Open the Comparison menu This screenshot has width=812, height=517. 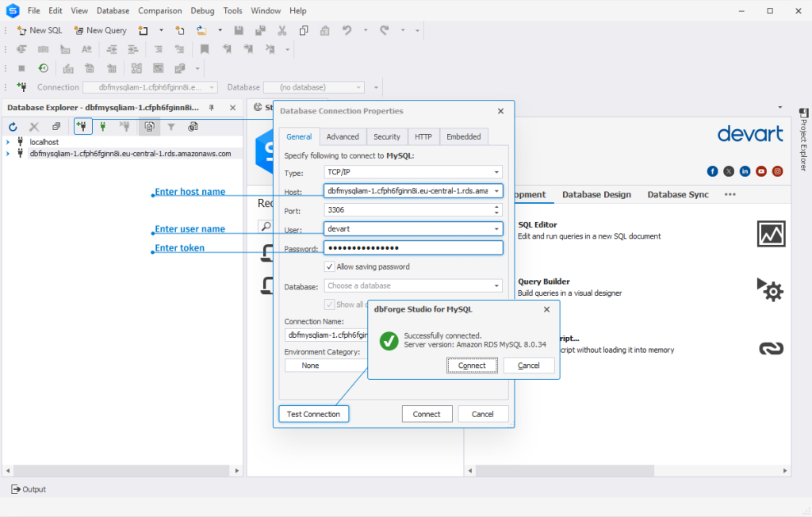pyautogui.click(x=160, y=11)
